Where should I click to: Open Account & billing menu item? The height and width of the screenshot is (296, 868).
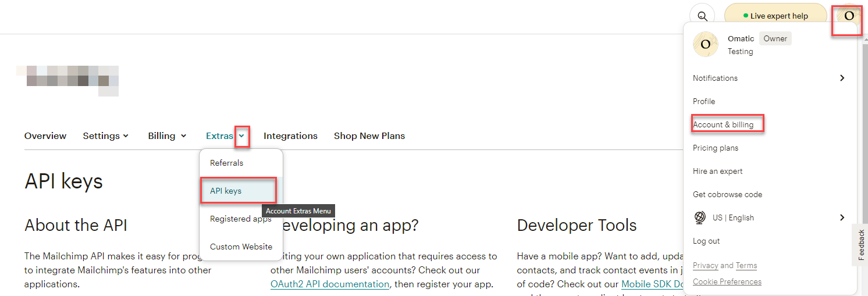coord(723,124)
